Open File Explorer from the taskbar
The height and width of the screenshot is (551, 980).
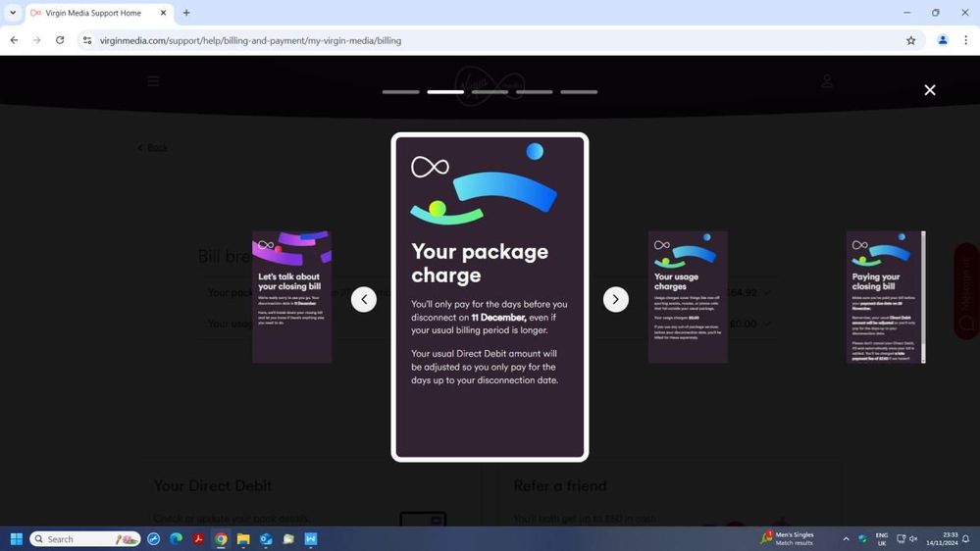(x=243, y=538)
